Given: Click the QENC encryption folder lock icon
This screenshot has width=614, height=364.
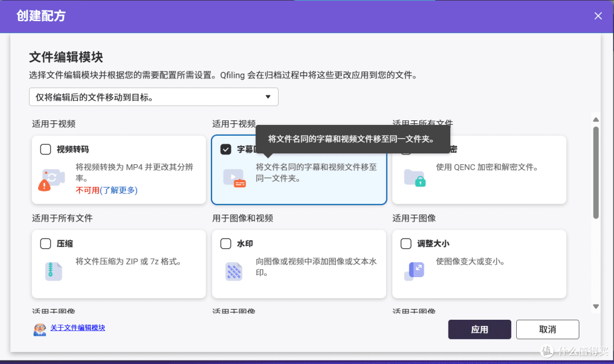Looking at the screenshot, I should point(414,178).
